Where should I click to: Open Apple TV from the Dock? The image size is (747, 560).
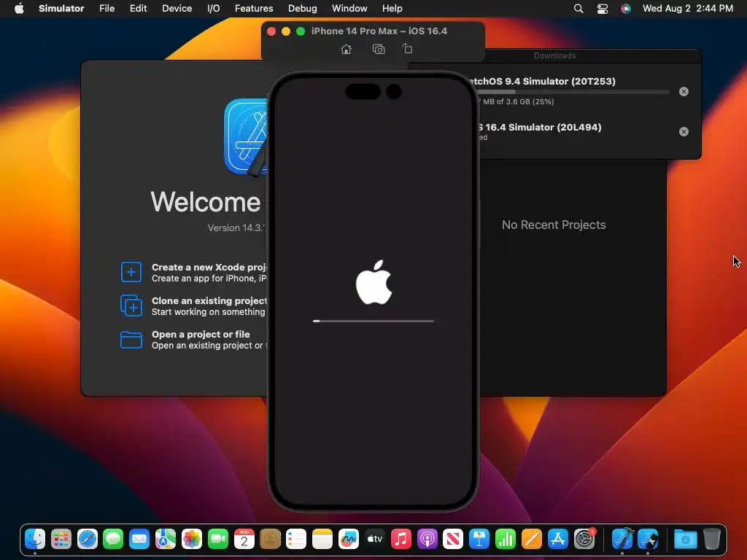tap(374, 539)
